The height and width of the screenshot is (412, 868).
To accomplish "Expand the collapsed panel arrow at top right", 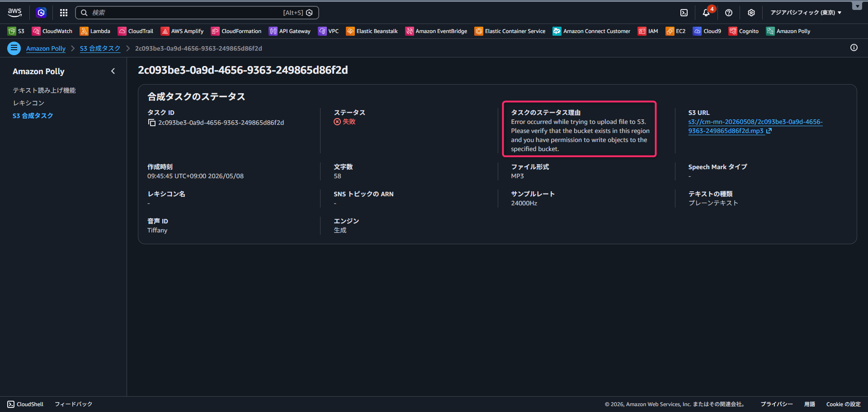I will 857,6.
